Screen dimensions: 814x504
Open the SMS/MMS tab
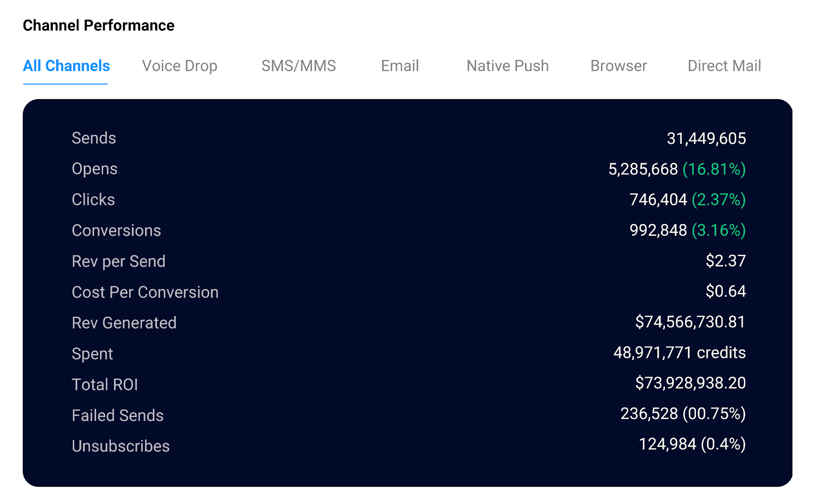299,66
